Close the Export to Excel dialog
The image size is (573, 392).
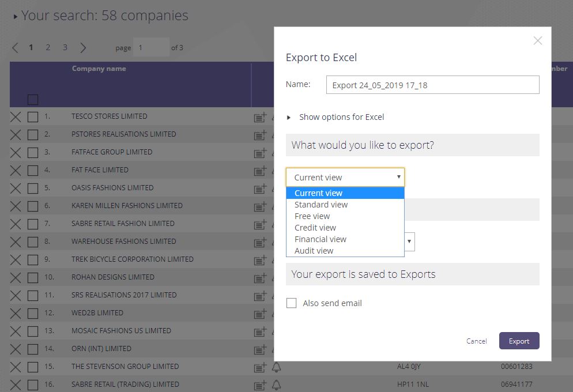click(537, 40)
